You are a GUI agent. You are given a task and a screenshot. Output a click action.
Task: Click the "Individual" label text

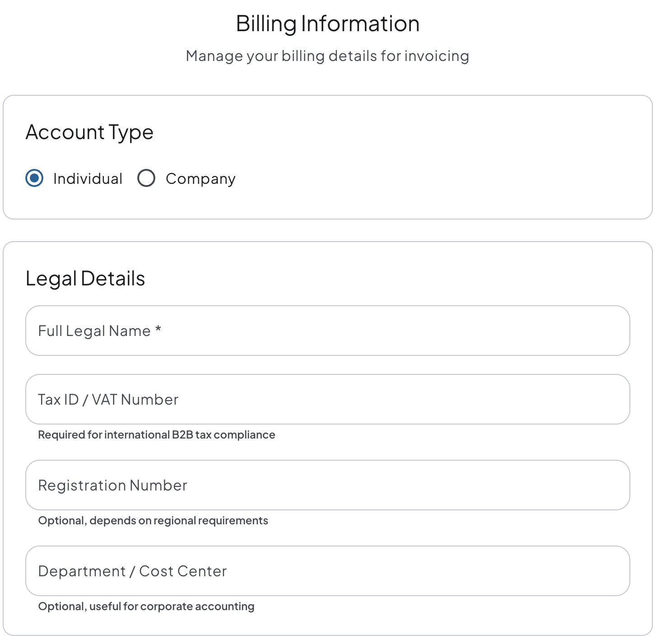tap(88, 179)
